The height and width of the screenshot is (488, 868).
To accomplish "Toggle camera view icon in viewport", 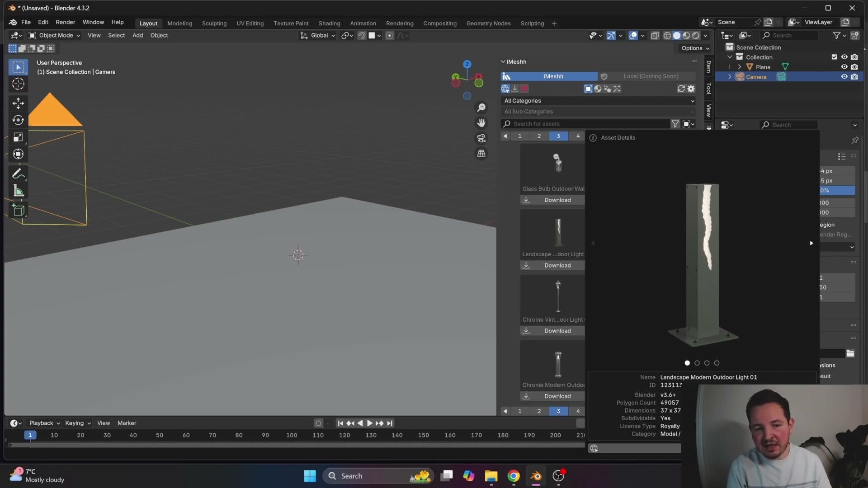I will (x=481, y=138).
